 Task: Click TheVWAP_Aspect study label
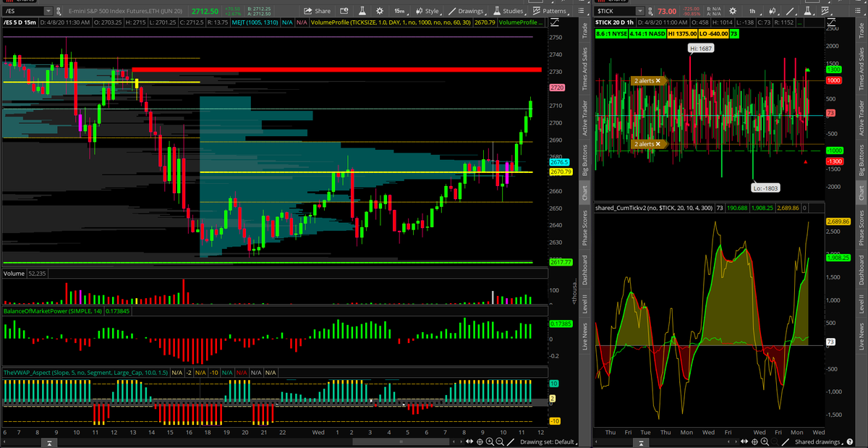click(x=85, y=372)
